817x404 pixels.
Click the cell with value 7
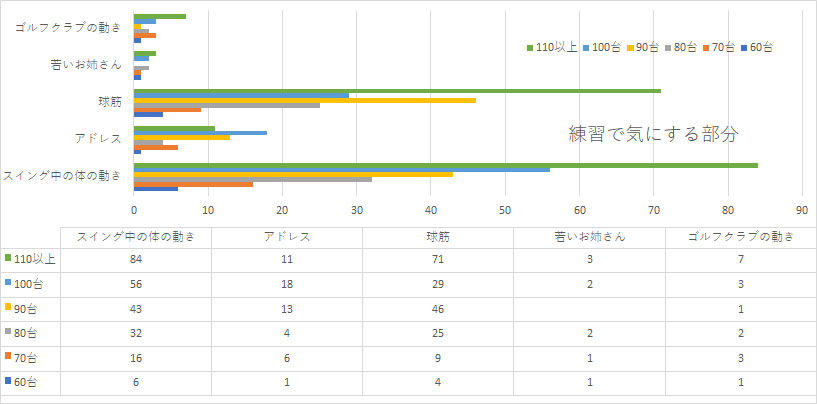click(741, 260)
